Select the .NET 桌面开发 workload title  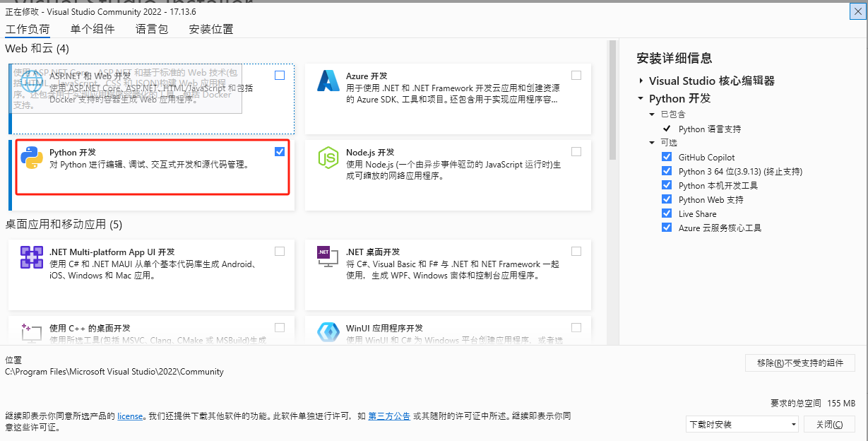coord(373,252)
